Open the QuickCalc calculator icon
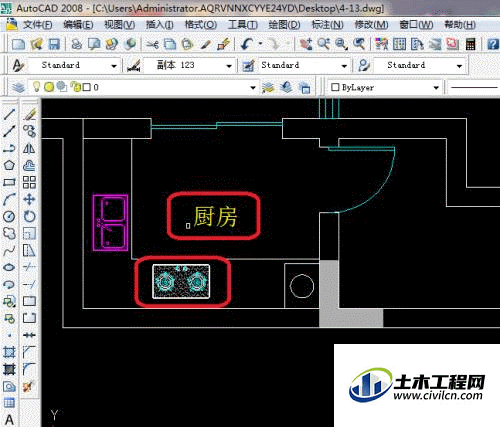The image size is (500, 427). 471,44
